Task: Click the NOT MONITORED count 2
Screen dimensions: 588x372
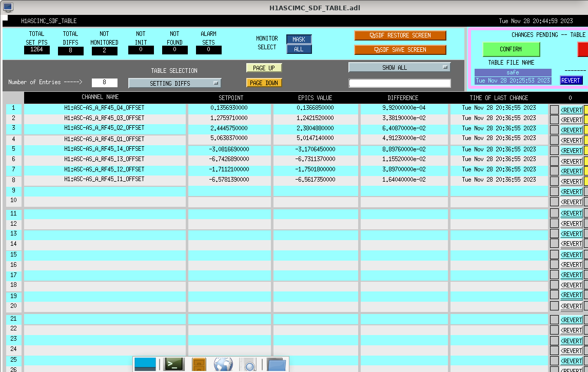Action: 104,50
